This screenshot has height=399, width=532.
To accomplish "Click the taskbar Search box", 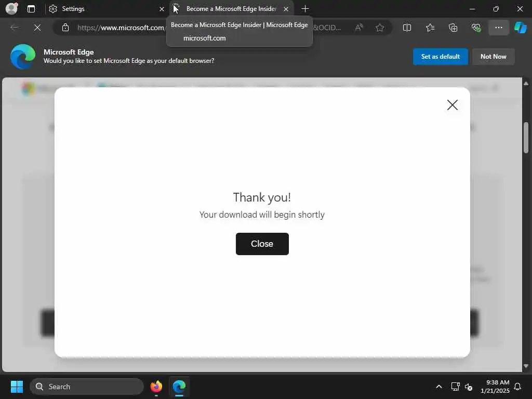I will pyautogui.click(x=87, y=387).
